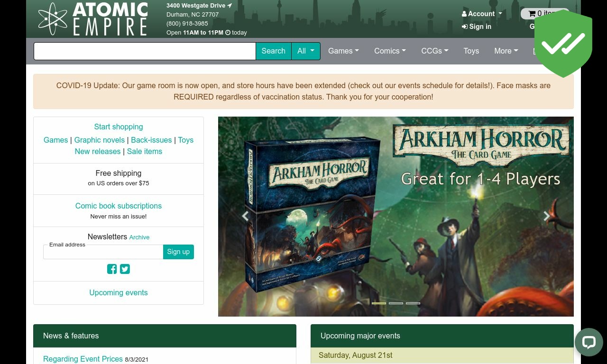Open the Comics menu
Image resolution: width=607 pixels, height=364 pixels.
[390, 51]
